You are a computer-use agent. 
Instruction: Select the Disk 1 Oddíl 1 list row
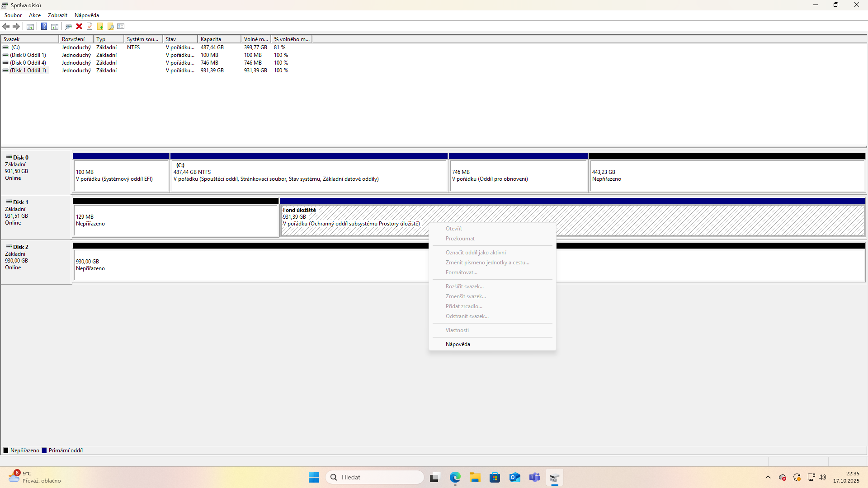click(x=28, y=70)
